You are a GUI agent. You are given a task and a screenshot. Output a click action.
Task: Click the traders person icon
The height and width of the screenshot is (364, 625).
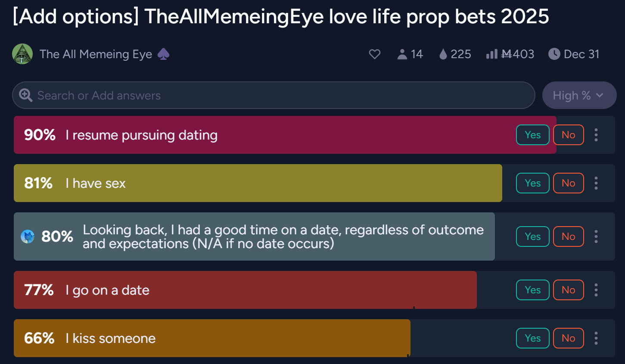[402, 54]
